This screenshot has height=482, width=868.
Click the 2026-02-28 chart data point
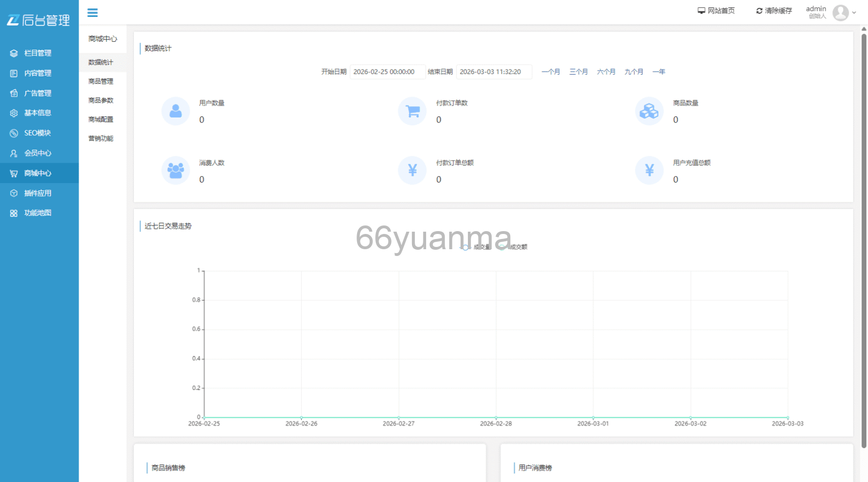pos(496,418)
